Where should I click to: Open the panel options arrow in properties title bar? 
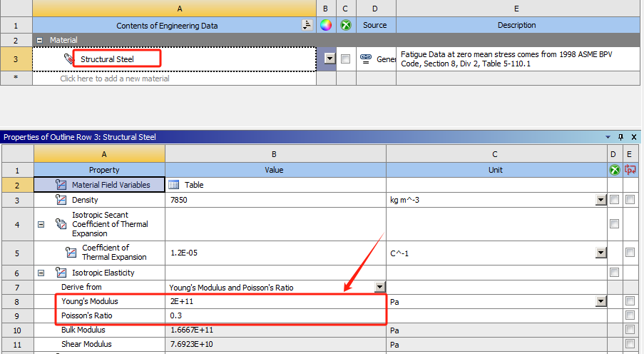pyautogui.click(x=608, y=137)
